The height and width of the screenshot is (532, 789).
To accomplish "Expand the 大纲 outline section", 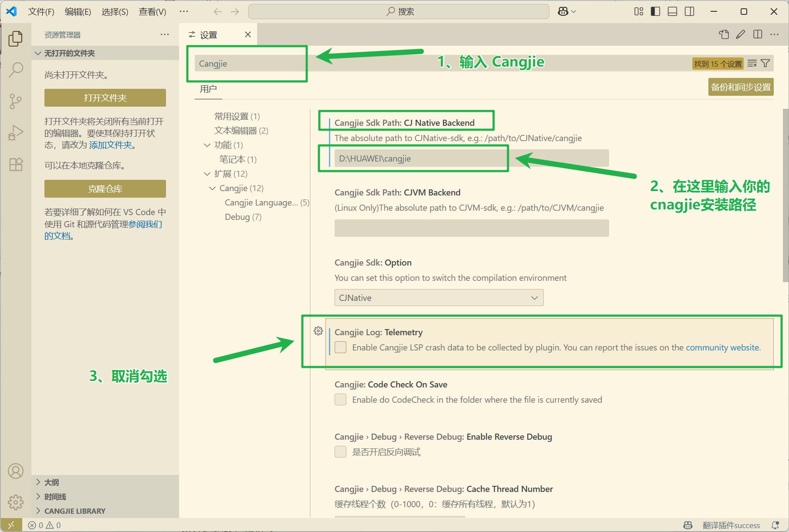I will (x=105, y=482).
